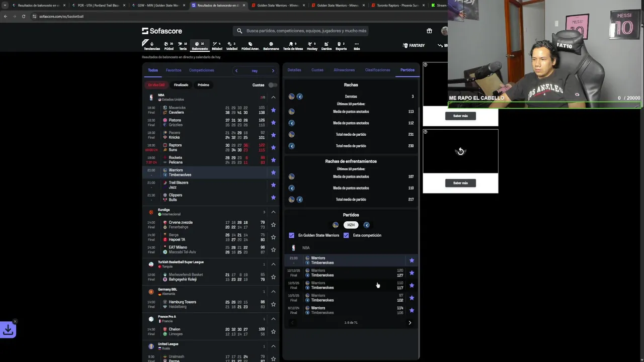644x362 pixels.
Task: Go to next page of H2H matches
Action: point(410,323)
